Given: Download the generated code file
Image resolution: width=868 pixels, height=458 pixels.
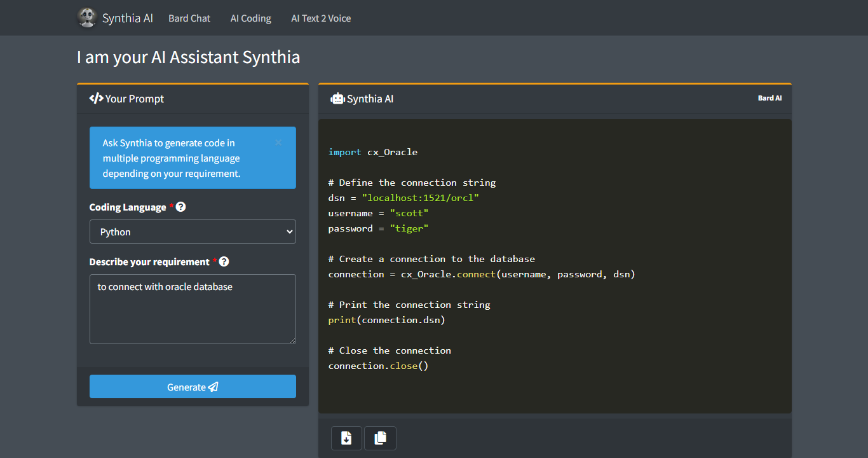Looking at the screenshot, I should (x=346, y=438).
